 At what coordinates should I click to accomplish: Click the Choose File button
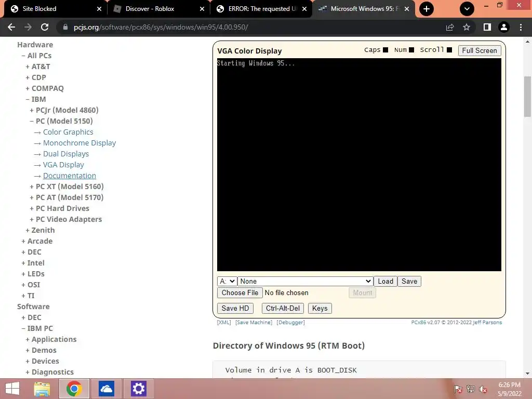tap(240, 293)
